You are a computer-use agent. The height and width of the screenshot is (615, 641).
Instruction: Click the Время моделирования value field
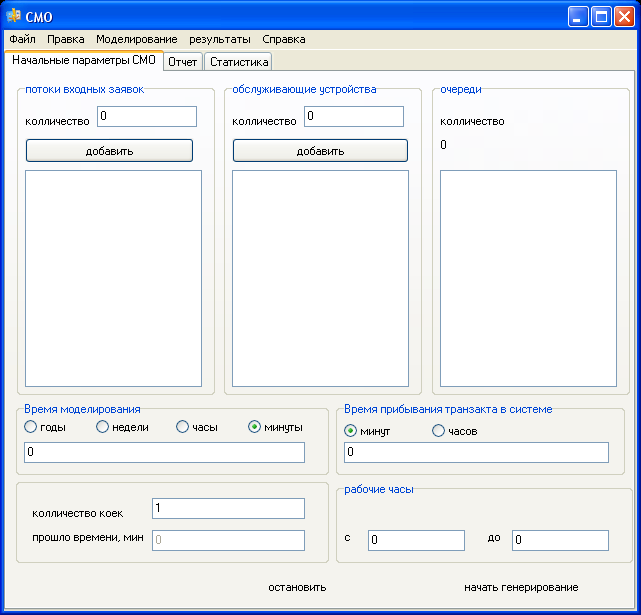165,453
